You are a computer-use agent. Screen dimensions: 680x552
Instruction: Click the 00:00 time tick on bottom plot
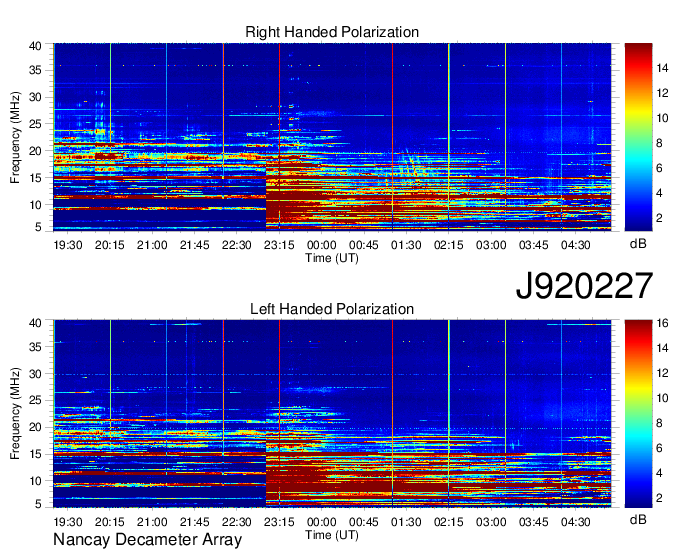coord(322,522)
